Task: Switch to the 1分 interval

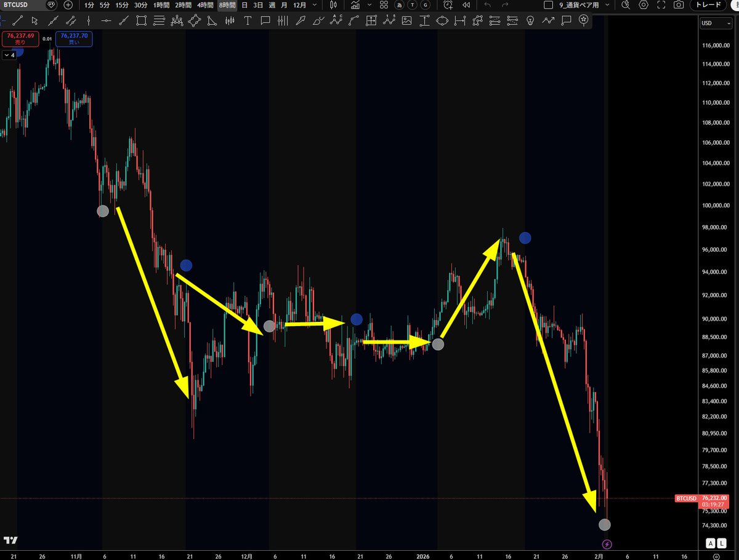Action: (89, 5)
